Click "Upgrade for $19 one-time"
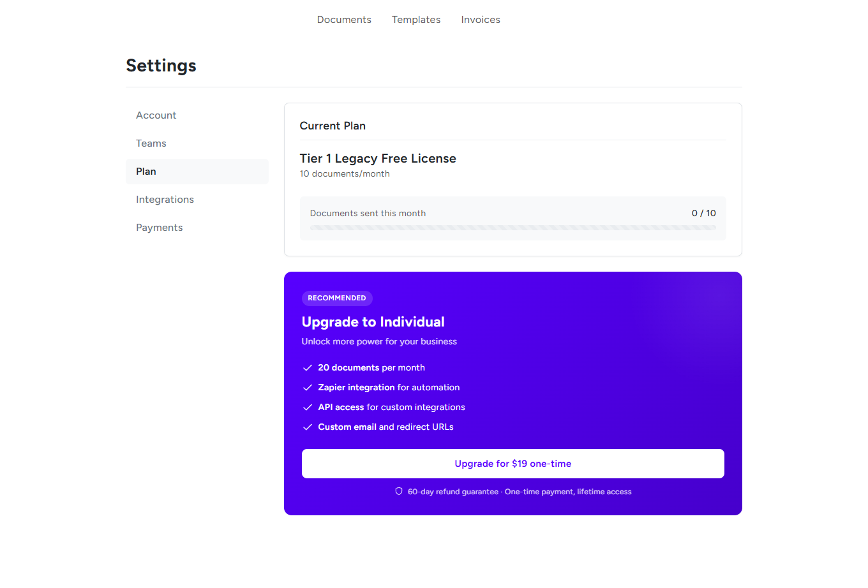868x588 pixels. point(513,464)
